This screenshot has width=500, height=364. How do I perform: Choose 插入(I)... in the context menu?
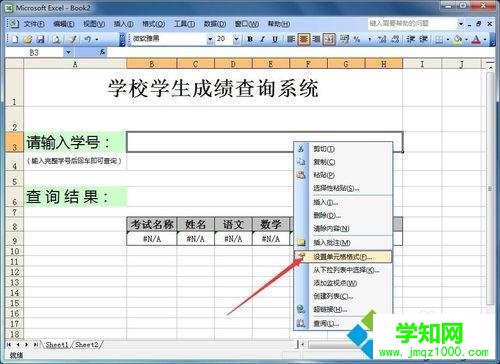pos(343,202)
